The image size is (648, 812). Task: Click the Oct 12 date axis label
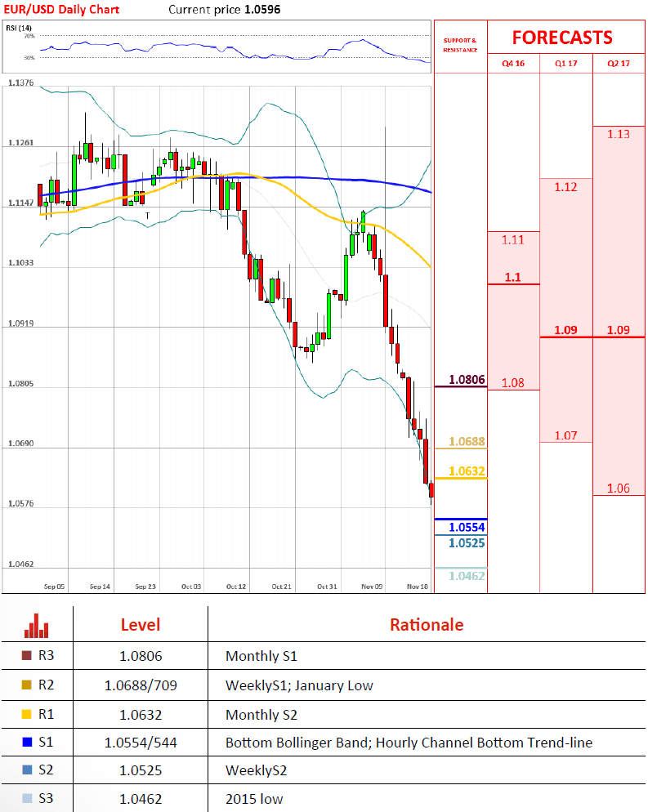click(236, 587)
